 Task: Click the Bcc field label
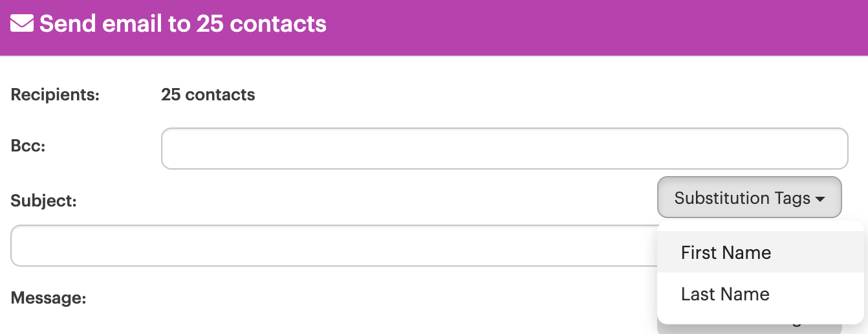pyautogui.click(x=28, y=146)
